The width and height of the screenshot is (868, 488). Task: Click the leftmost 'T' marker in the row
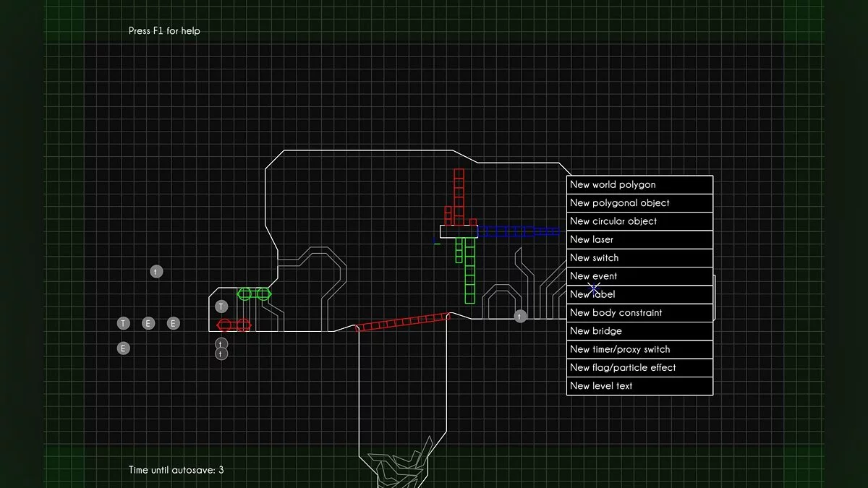pyautogui.click(x=124, y=323)
